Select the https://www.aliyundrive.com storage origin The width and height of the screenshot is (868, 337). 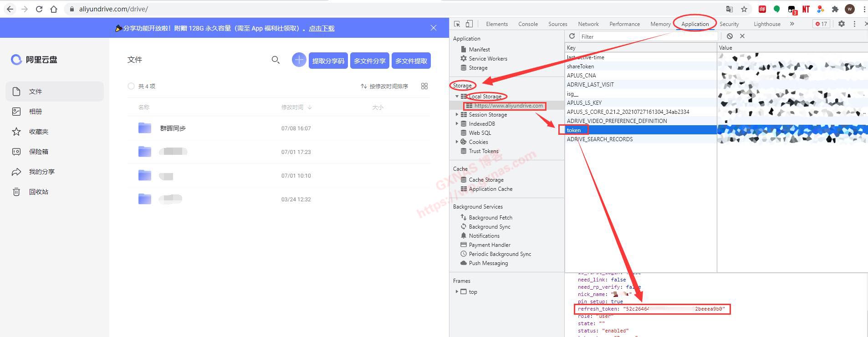[x=508, y=106]
